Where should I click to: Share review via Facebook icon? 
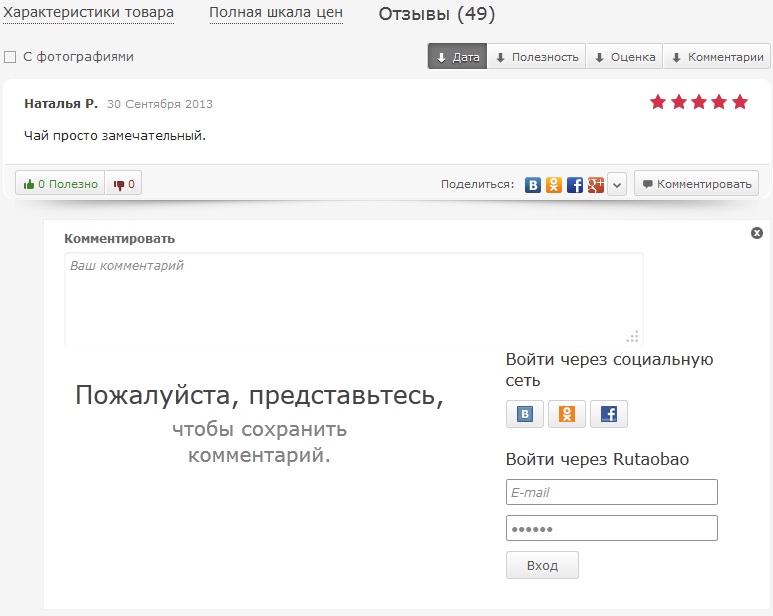click(x=575, y=185)
